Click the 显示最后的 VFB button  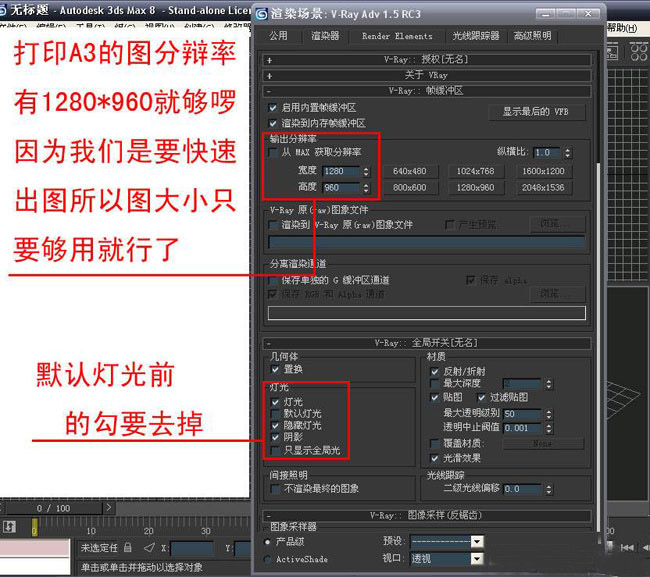tap(536, 112)
